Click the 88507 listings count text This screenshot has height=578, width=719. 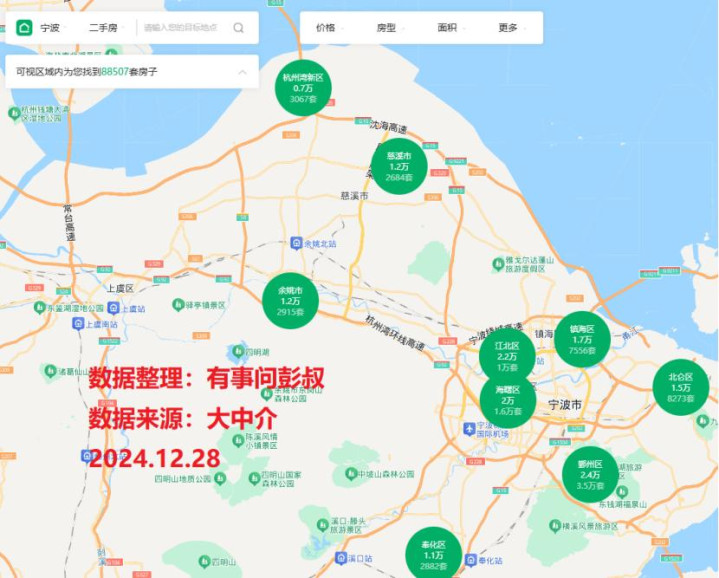click(x=115, y=72)
